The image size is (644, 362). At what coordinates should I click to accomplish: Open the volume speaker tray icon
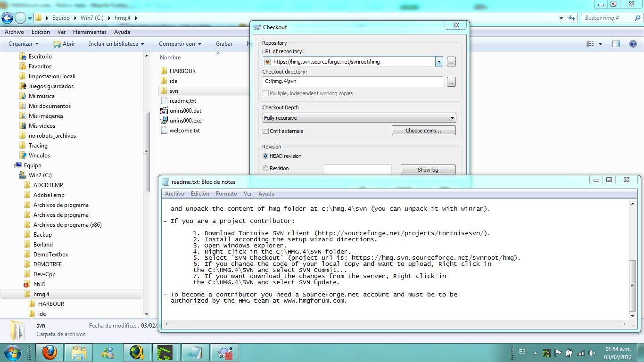click(592, 353)
